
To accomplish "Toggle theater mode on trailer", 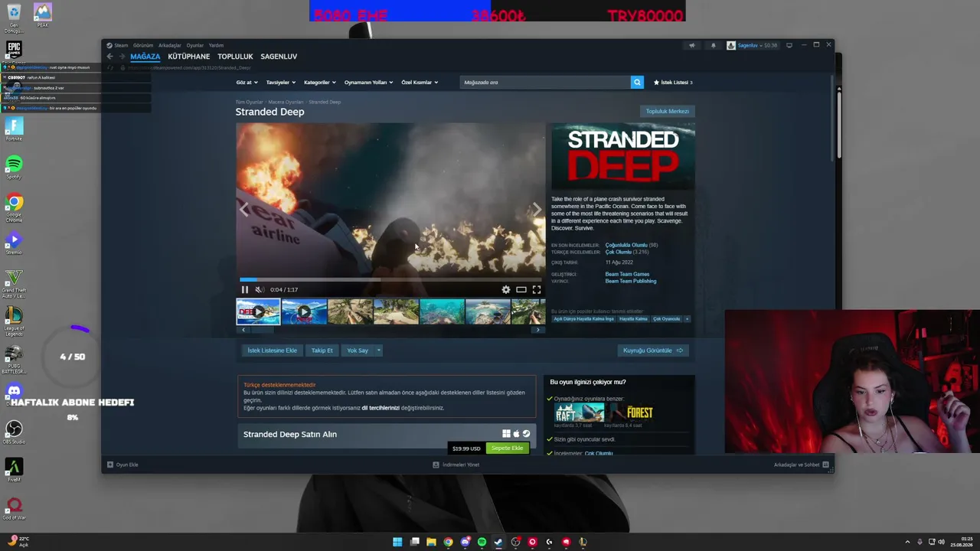I will pyautogui.click(x=521, y=289).
